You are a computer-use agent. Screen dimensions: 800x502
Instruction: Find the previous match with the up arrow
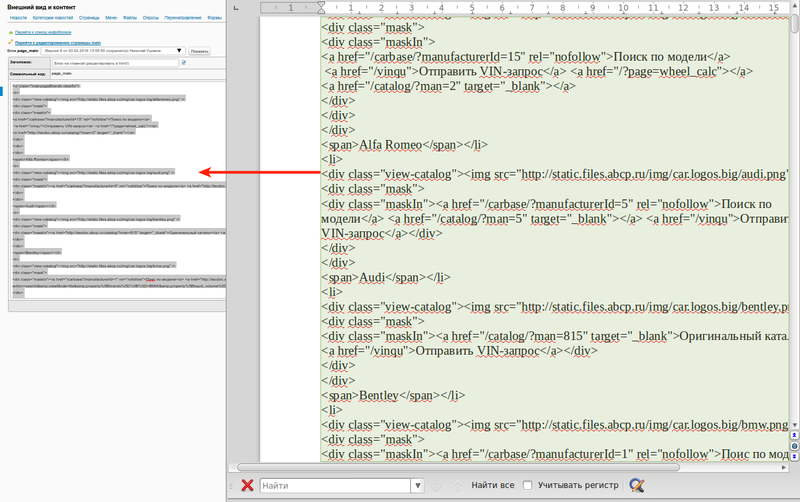point(458,486)
